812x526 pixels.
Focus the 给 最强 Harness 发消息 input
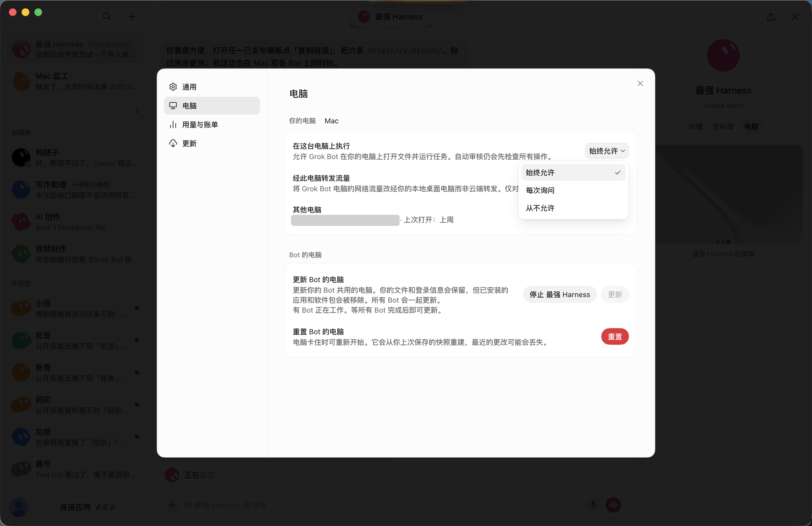[x=382, y=505]
